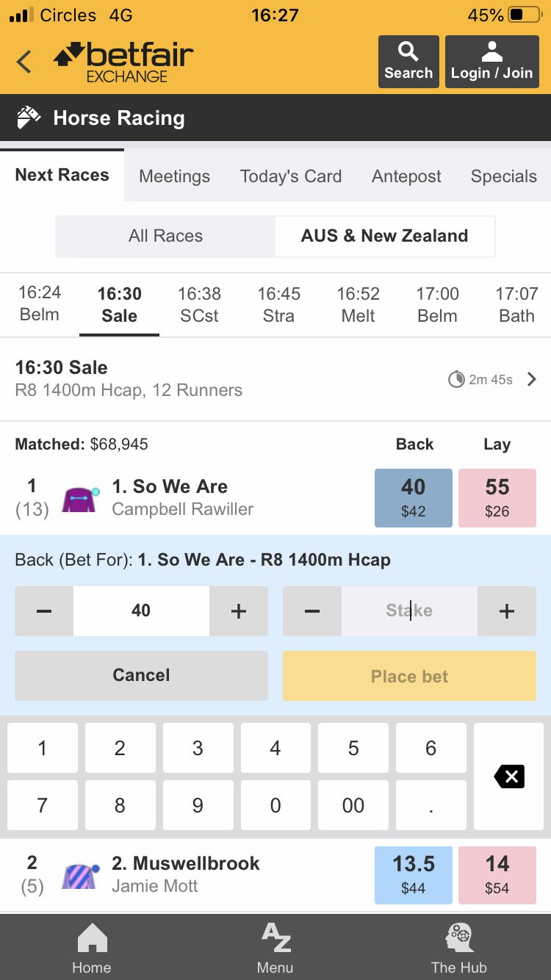Image resolution: width=551 pixels, height=980 pixels.
Task: Expand the 16:30 Sale race details chevron
Action: pyautogui.click(x=532, y=379)
